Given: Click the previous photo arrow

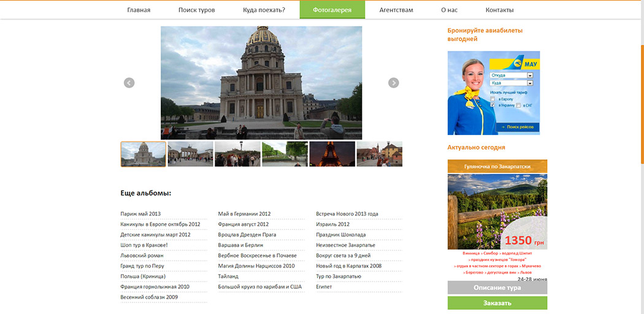Looking at the screenshot, I should [x=129, y=83].
